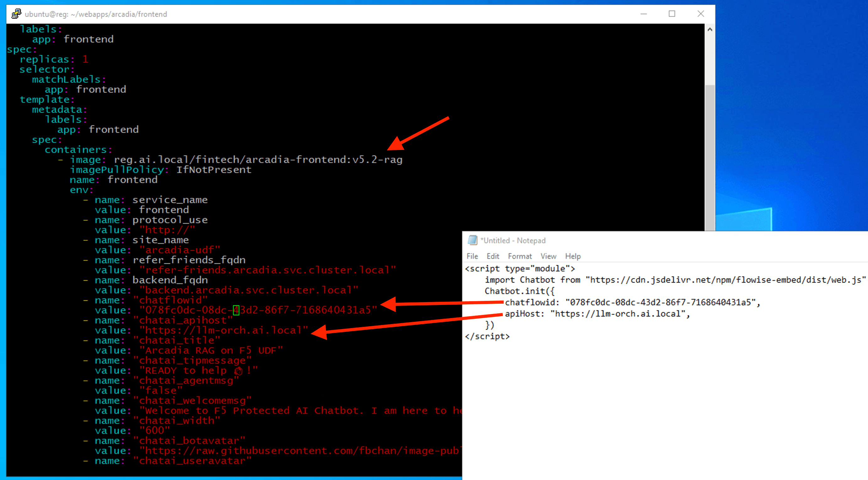Click the PuTTY icon in terminal title bar
The height and width of the screenshot is (480, 868).
point(16,14)
